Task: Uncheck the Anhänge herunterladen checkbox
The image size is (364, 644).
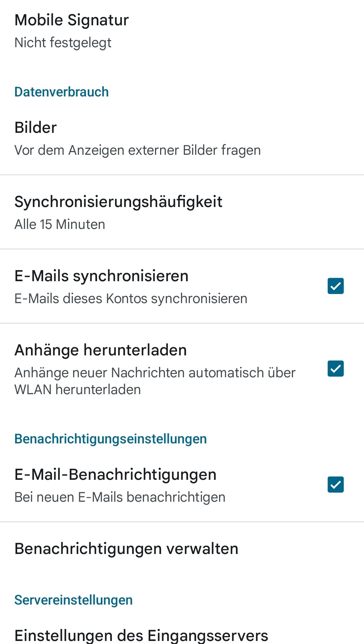Action: 335,369
